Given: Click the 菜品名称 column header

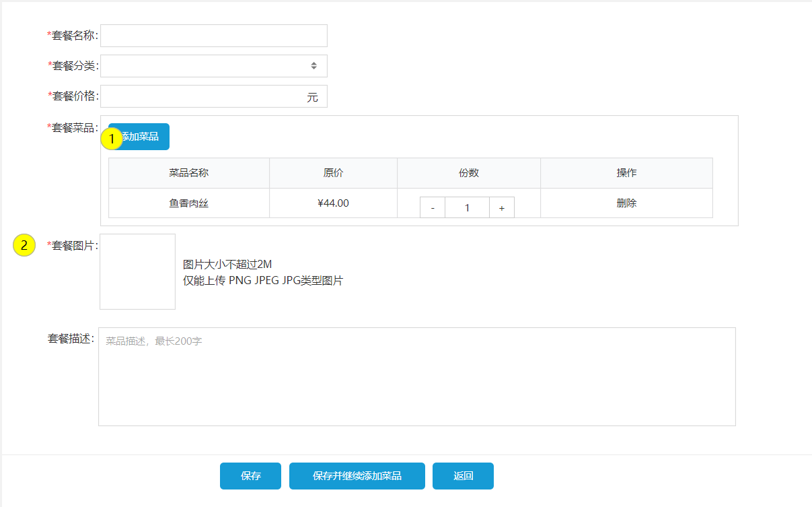Looking at the screenshot, I should pyautogui.click(x=188, y=173).
